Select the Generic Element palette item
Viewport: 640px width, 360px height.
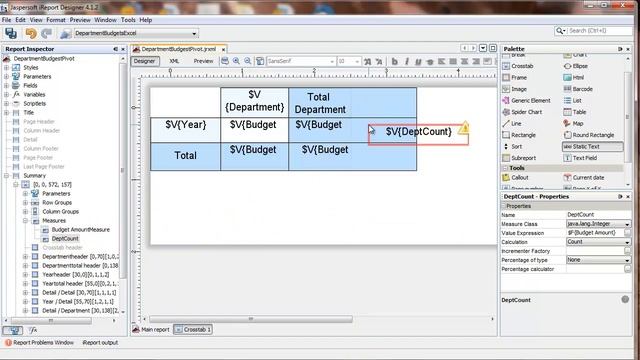527,100
